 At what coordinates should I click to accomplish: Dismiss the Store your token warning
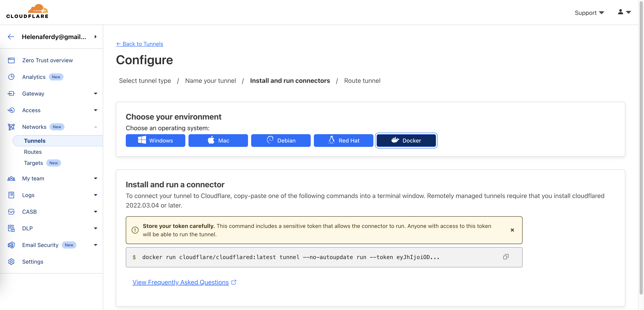coord(512,230)
